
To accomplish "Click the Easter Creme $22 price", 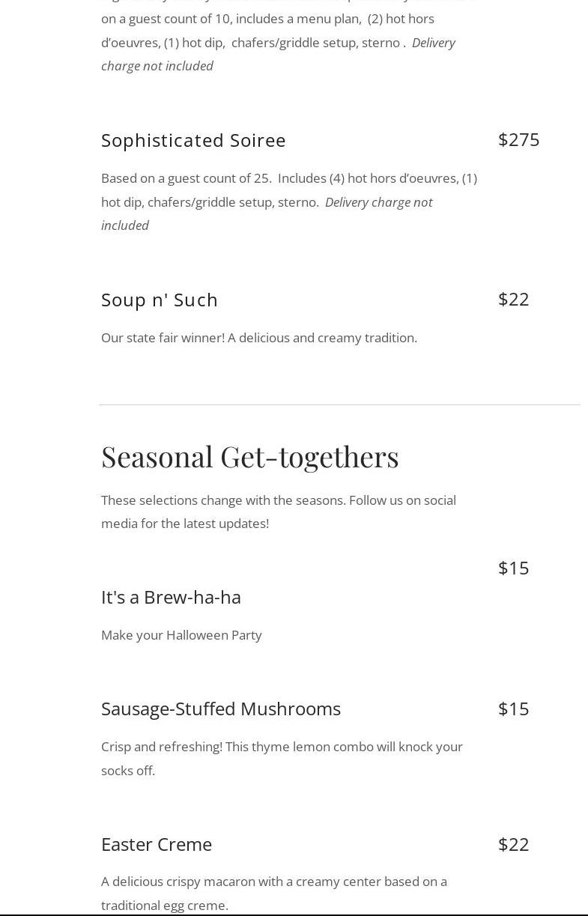I will [513, 844].
